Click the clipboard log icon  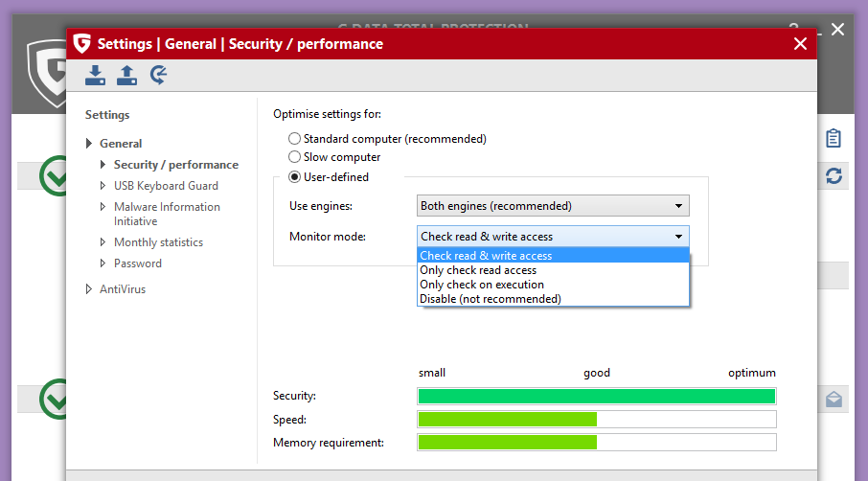point(834,139)
